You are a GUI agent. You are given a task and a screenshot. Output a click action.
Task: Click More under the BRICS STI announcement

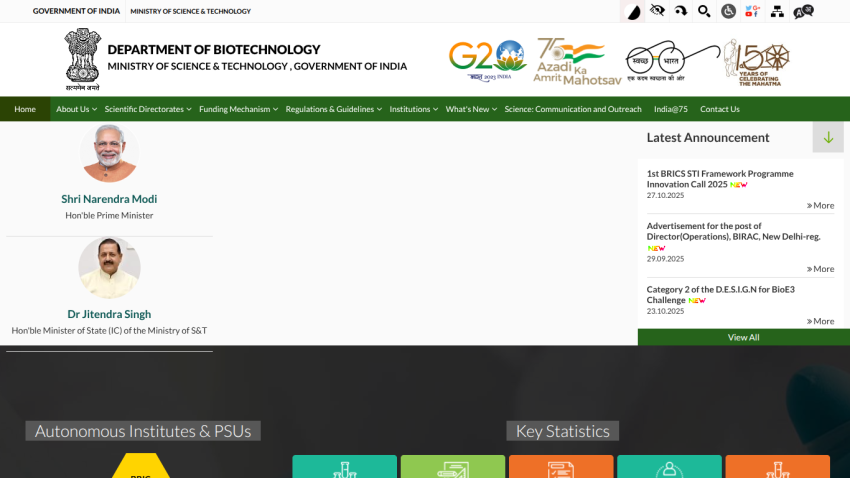click(820, 205)
